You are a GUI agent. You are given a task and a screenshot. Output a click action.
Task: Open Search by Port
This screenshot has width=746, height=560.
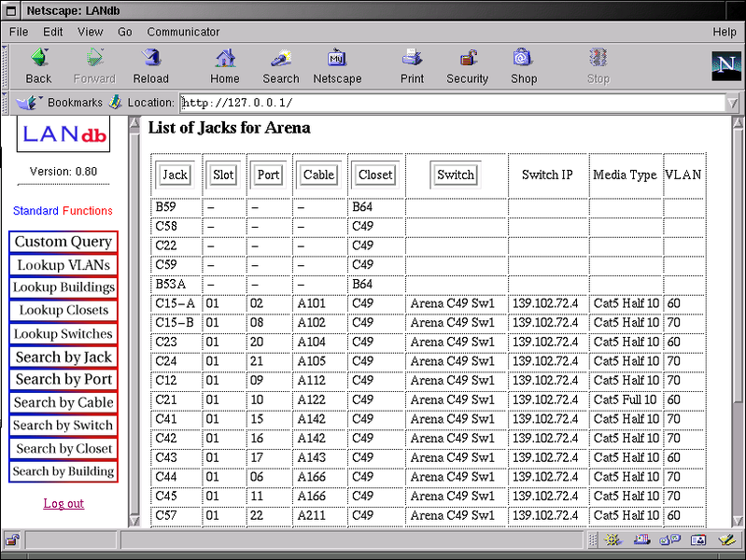pos(63,380)
